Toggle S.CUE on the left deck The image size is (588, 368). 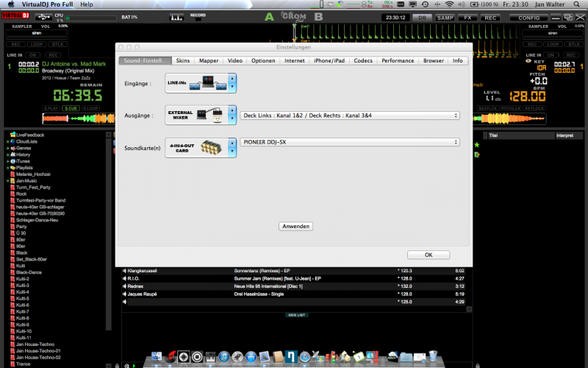(71, 108)
